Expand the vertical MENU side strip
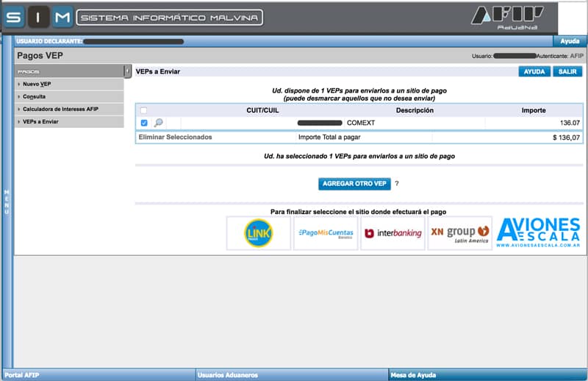The height and width of the screenshot is (381, 588). (x=7, y=202)
